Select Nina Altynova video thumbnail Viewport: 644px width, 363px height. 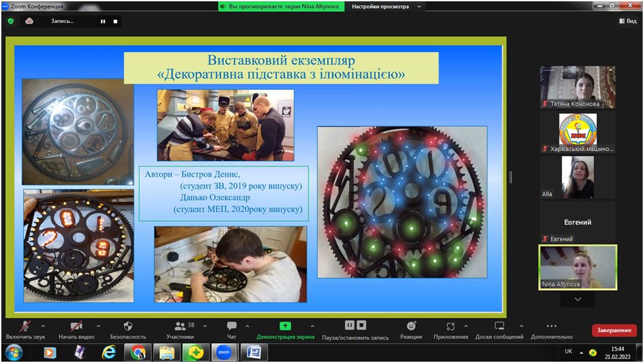(x=577, y=268)
